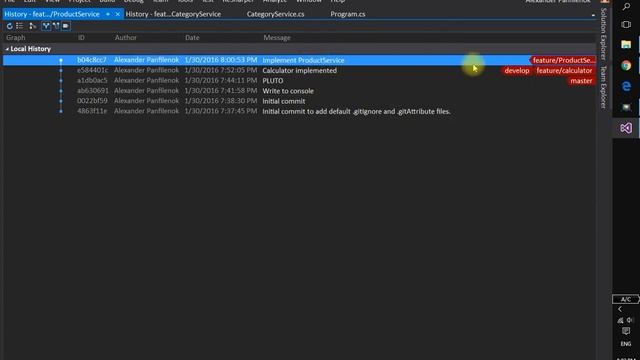640x360 pixels.
Task: Open Windows search from taskbar
Action: (626, 7)
